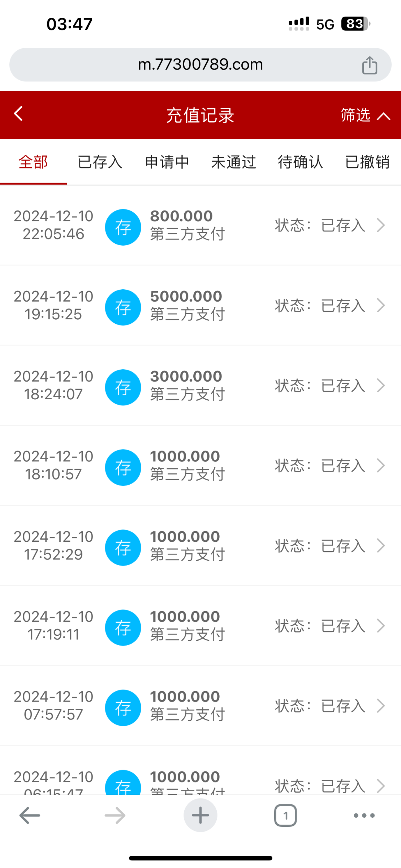Switch to the 申请中 tab
The width and height of the screenshot is (401, 868).
[x=167, y=162]
